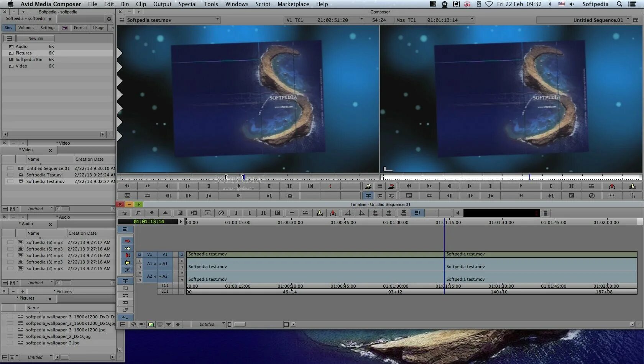Click Remove Effect in the record monitor toolbar

pos(591,196)
